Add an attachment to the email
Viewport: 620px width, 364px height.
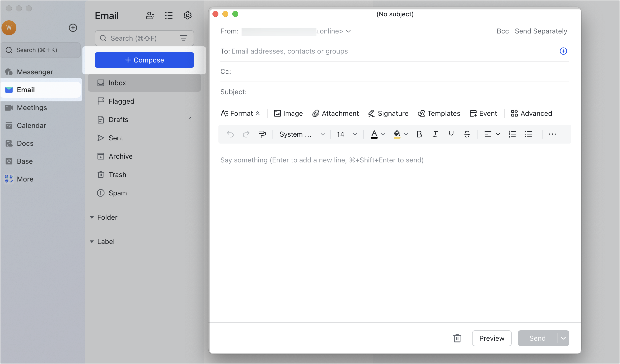[x=336, y=113]
